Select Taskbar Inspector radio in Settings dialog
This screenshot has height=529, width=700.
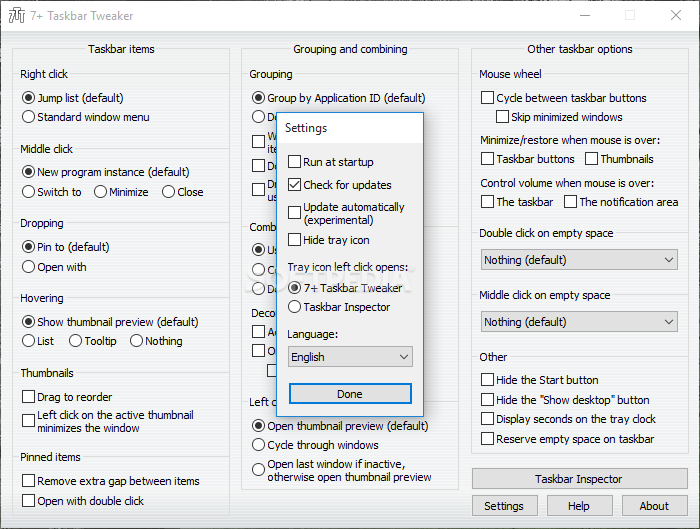click(294, 307)
